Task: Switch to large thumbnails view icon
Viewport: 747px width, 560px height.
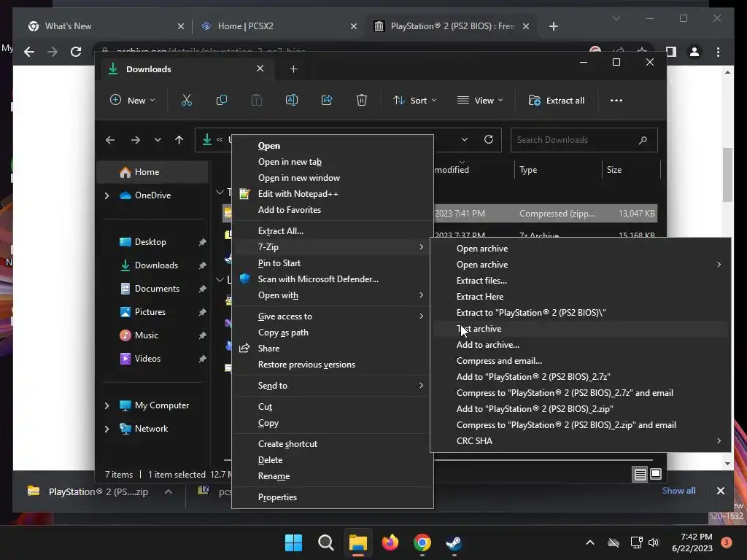Action: point(656,474)
